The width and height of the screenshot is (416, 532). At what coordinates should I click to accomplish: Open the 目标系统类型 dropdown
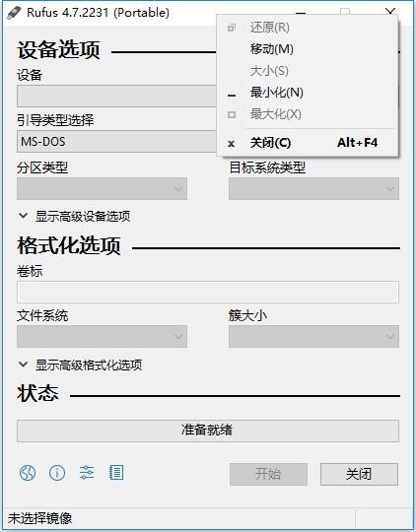coord(313,188)
